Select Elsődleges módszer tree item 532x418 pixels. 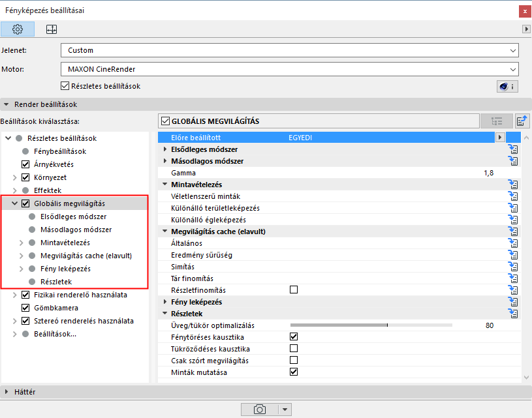[74, 216]
